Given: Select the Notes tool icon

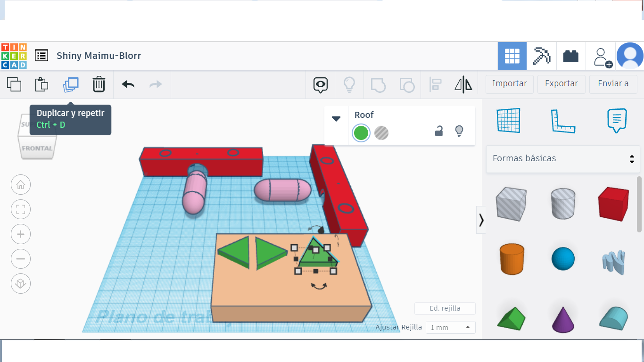Looking at the screenshot, I should pos(617,121).
